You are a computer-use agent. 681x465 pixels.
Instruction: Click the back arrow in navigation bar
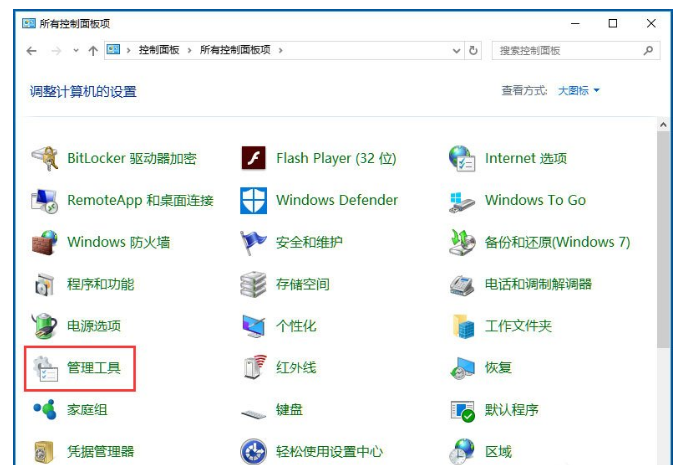[31, 51]
